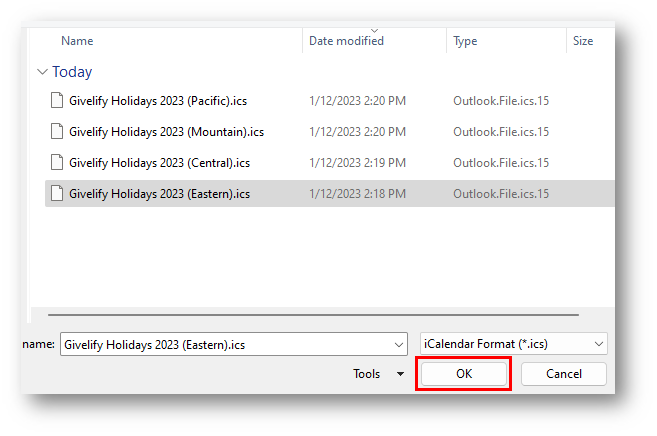Click the Pacific .ics file icon
This screenshot has height=436, width=657.
(57, 100)
